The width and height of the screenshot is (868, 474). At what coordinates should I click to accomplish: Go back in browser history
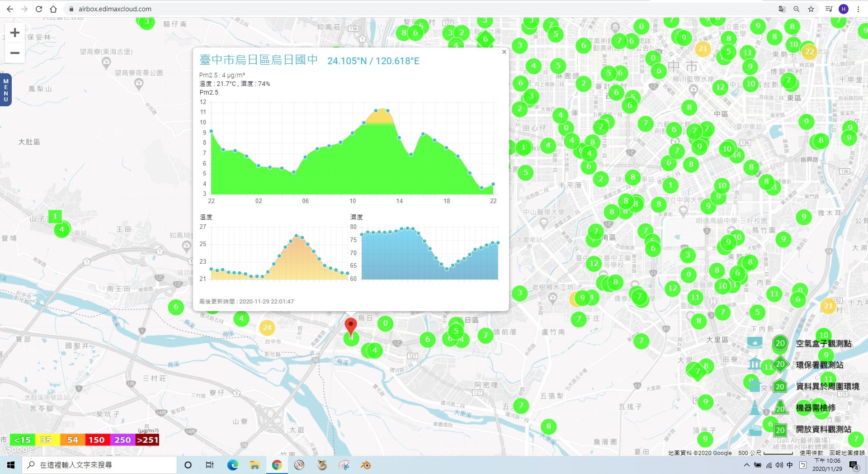click(10, 9)
